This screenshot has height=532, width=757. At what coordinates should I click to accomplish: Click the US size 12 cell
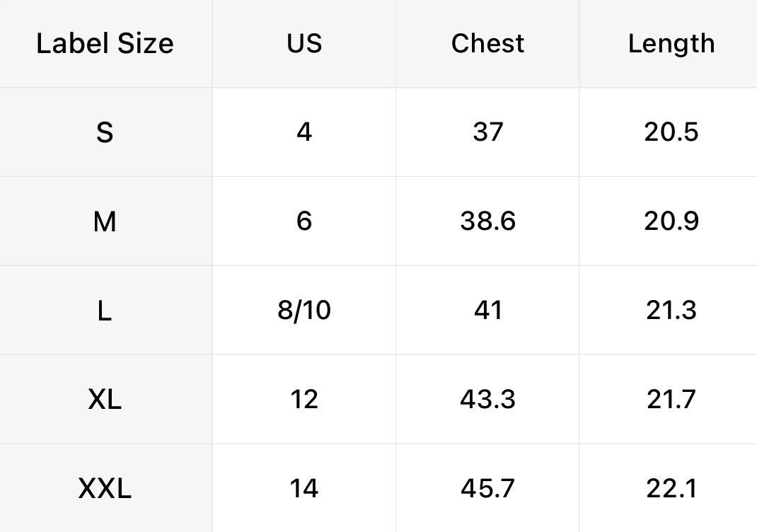click(x=304, y=400)
